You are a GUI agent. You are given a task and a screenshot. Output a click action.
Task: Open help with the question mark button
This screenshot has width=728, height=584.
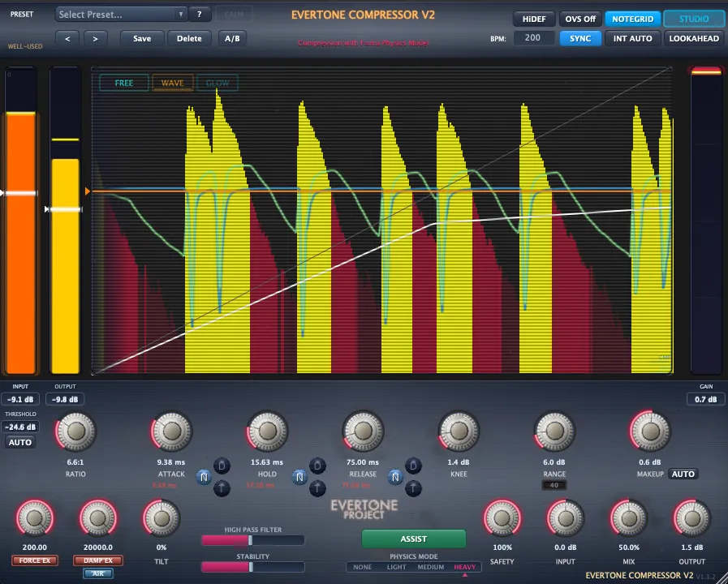tap(199, 15)
